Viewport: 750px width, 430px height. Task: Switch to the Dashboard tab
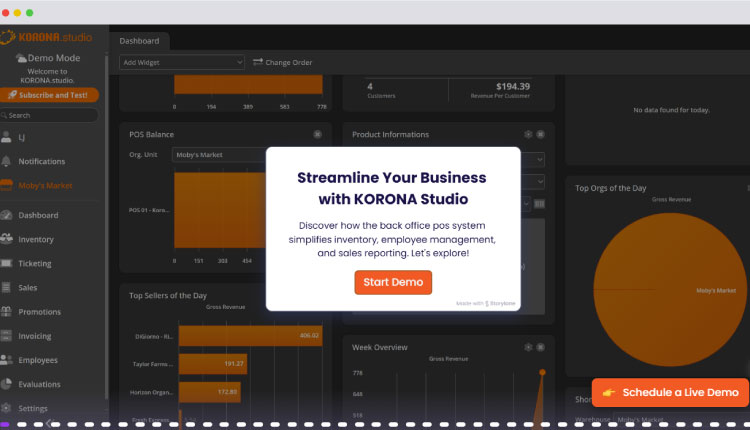point(139,41)
